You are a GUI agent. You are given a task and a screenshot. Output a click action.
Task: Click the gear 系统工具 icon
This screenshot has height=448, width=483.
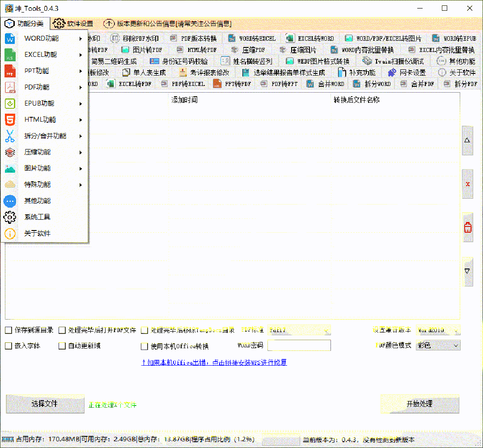point(10,217)
